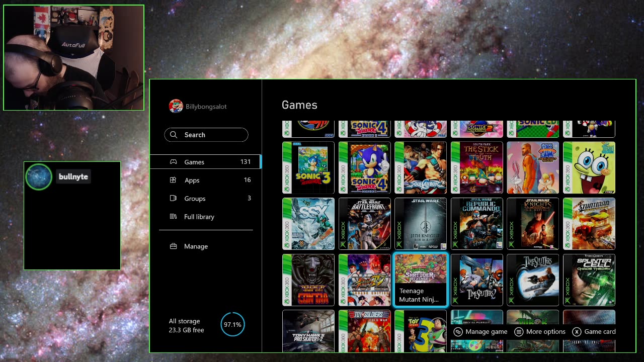This screenshot has width=644, height=362.
Task: Select Knights of the Old Republic tile
Action: coord(533,224)
